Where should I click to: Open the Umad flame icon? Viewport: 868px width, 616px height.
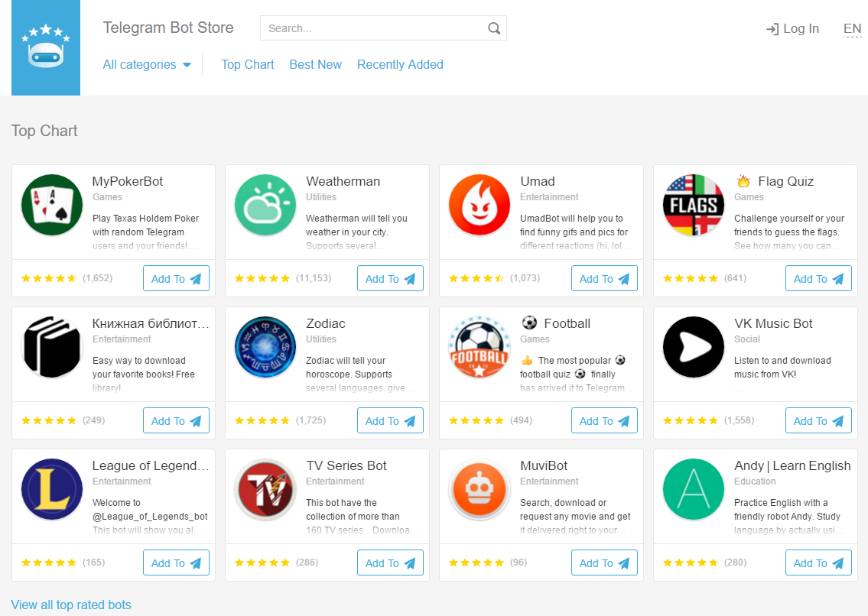(480, 205)
